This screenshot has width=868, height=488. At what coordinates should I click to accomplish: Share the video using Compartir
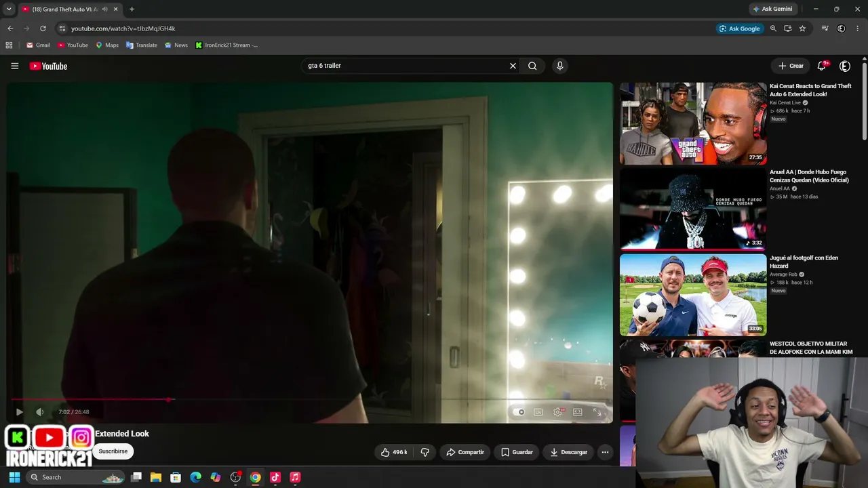(465, 452)
